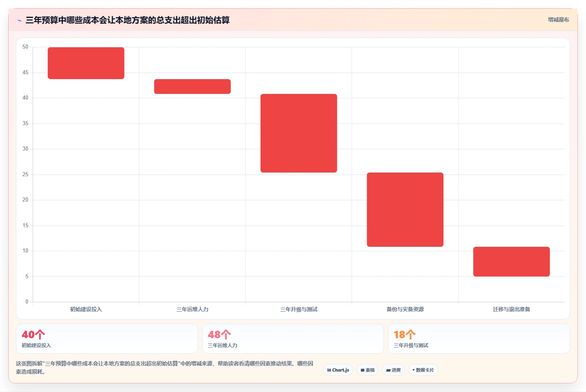Click the 增减瀑布 label in the header
This screenshot has height=392, width=586.
point(558,20)
